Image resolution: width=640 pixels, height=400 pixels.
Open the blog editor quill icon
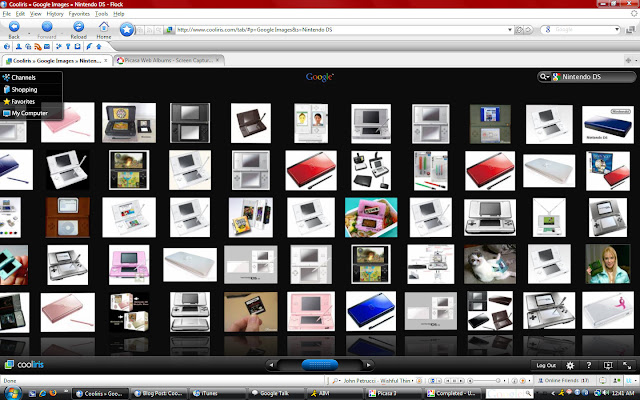click(x=89, y=47)
